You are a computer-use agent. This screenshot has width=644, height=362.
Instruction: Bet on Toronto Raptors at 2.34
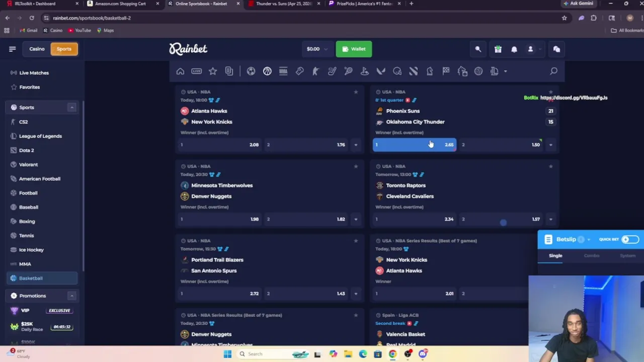tap(415, 219)
